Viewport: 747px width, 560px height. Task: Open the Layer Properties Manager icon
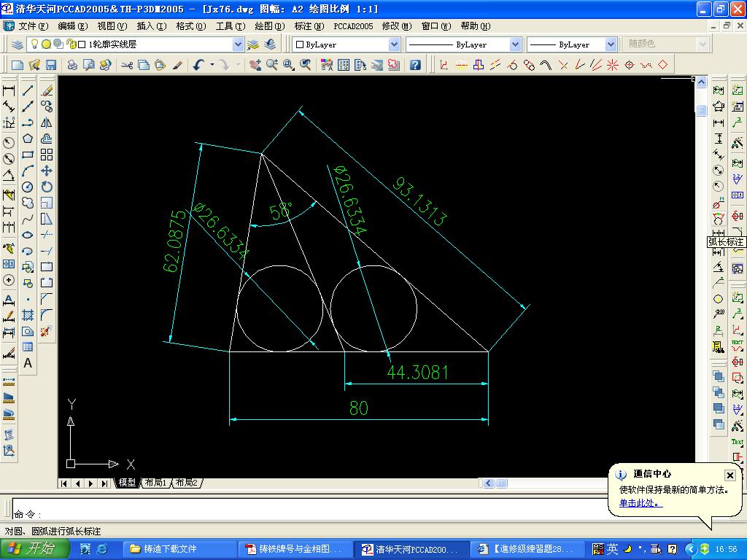[18, 44]
